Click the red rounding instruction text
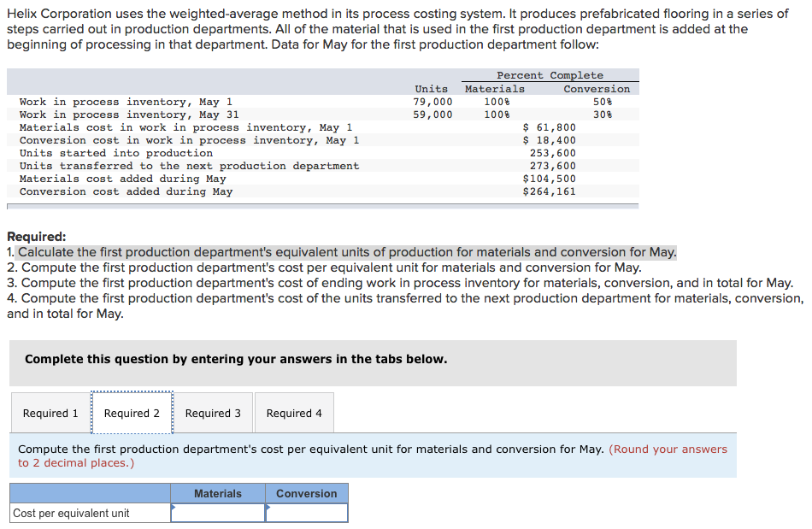Viewport: 812px width, 529px height. (373, 456)
